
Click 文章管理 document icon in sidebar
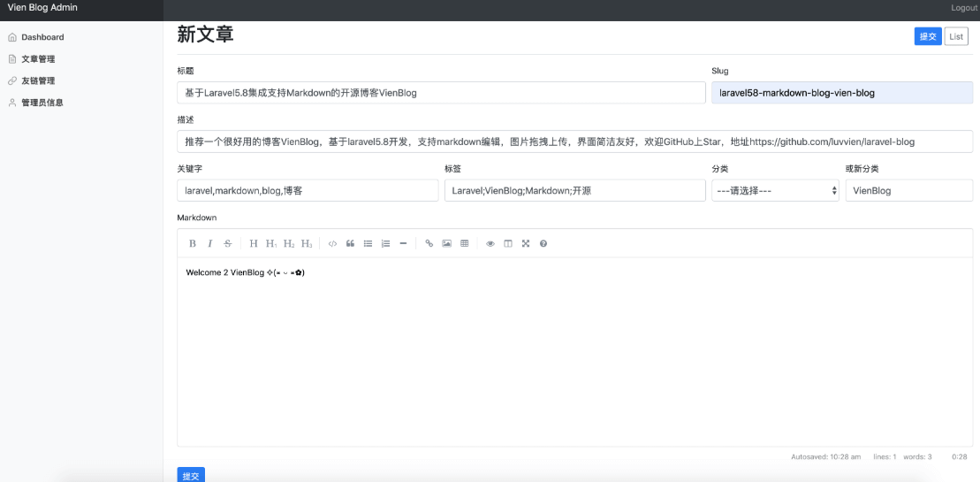(x=11, y=59)
